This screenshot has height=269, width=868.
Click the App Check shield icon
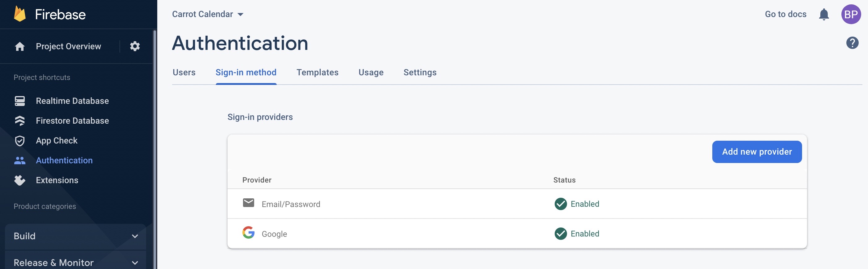[20, 141]
